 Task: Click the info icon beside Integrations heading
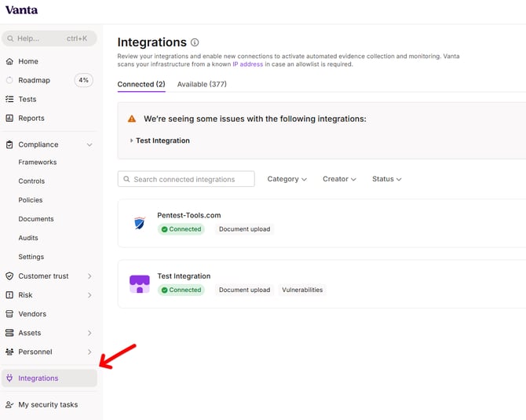click(195, 42)
